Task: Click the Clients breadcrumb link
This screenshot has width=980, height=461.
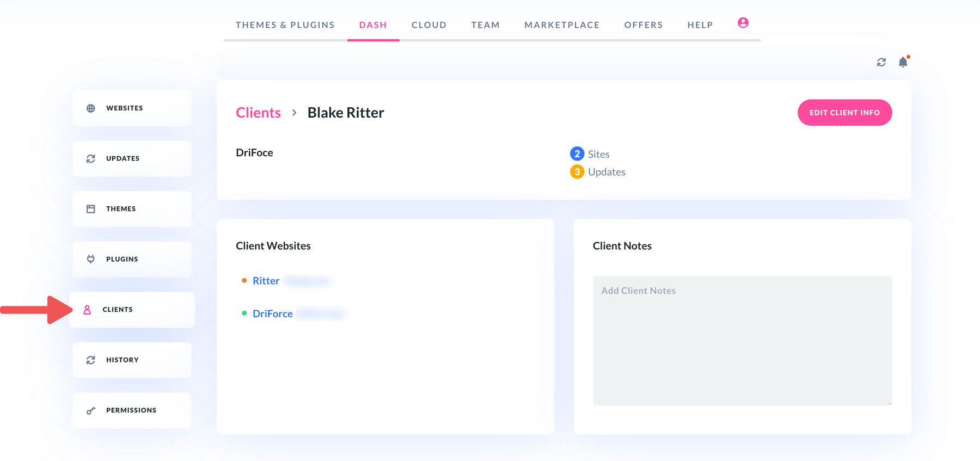Action: 258,113
